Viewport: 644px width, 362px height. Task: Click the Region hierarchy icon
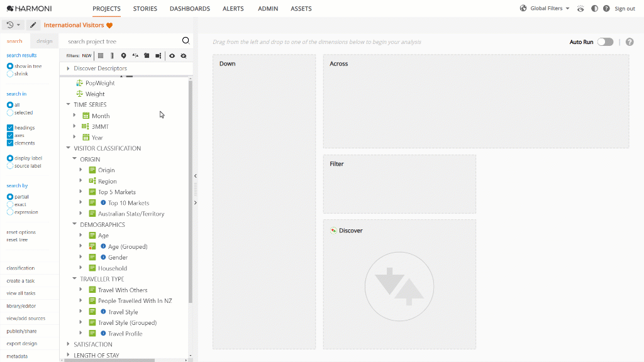coord(92,180)
